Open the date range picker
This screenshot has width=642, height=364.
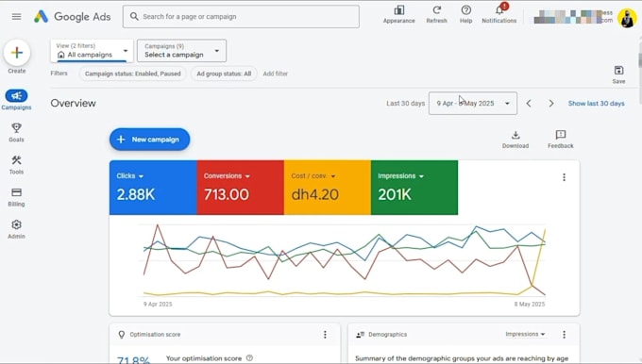(x=473, y=104)
